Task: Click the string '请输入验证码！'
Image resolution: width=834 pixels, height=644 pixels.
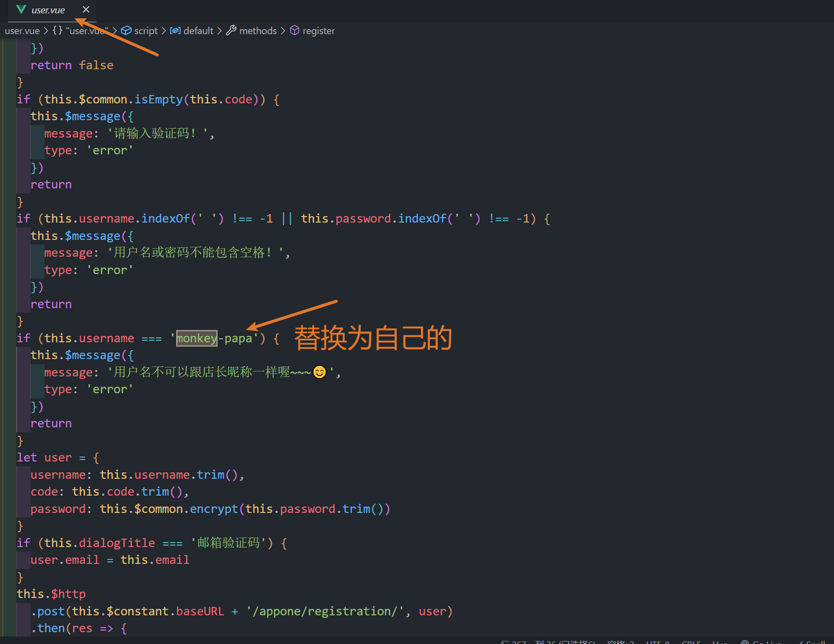Action: coord(157,134)
